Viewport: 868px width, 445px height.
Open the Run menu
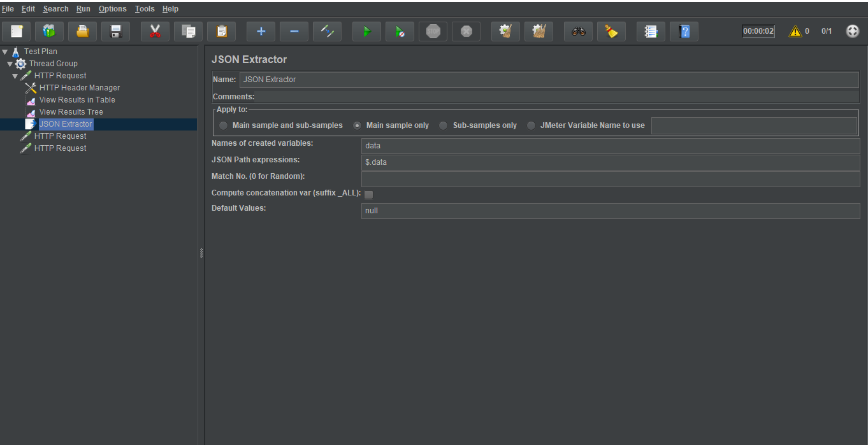point(83,8)
